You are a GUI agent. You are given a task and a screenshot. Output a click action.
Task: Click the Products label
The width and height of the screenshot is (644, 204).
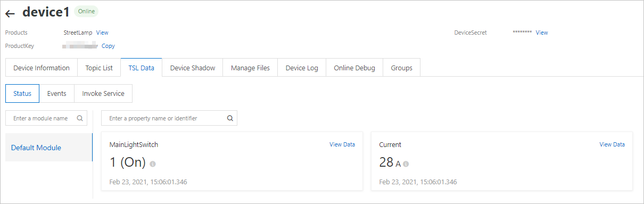tap(16, 32)
